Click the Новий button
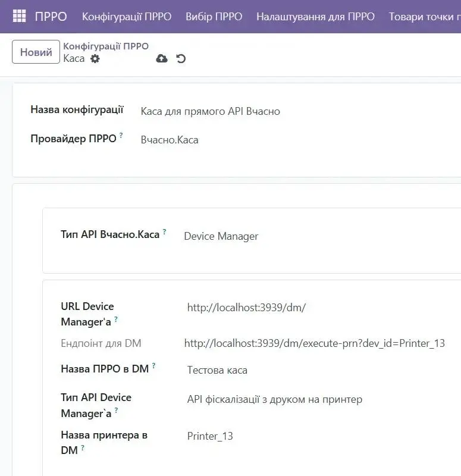This screenshot has height=476, width=461. 36,52
